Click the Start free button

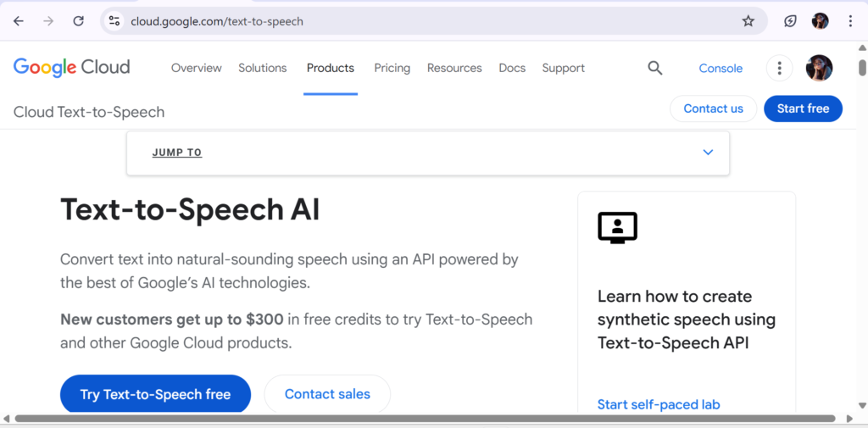tap(803, 108)
